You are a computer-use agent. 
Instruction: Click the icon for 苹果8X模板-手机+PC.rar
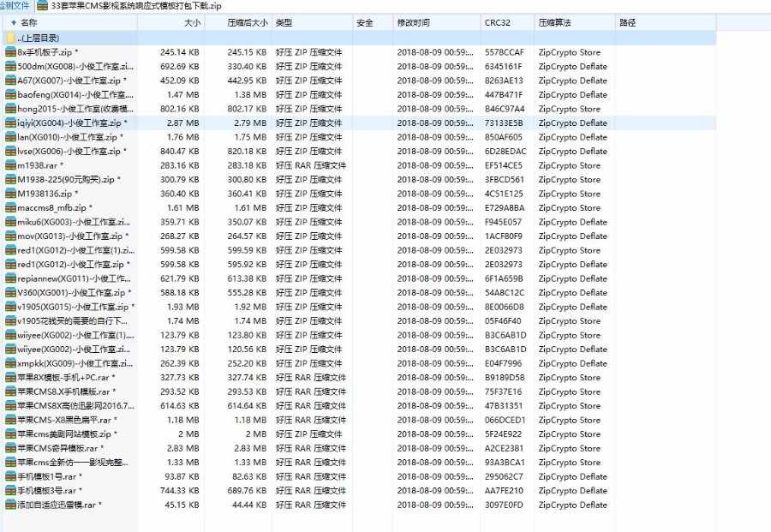point(10,378)
